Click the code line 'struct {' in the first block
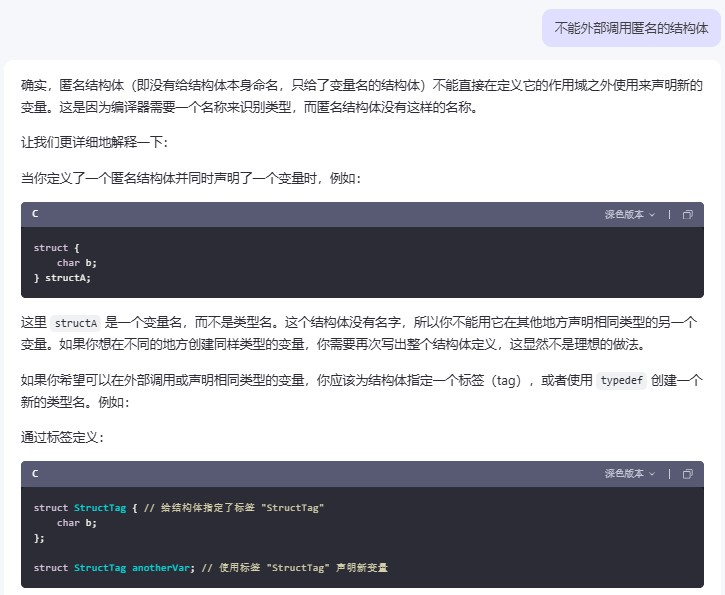 pos(56,248)
